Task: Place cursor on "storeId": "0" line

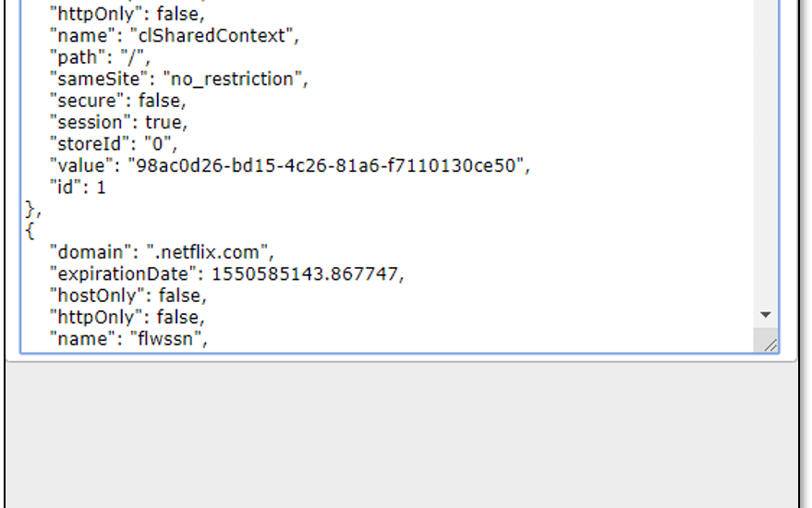Action: pos(113,144)
